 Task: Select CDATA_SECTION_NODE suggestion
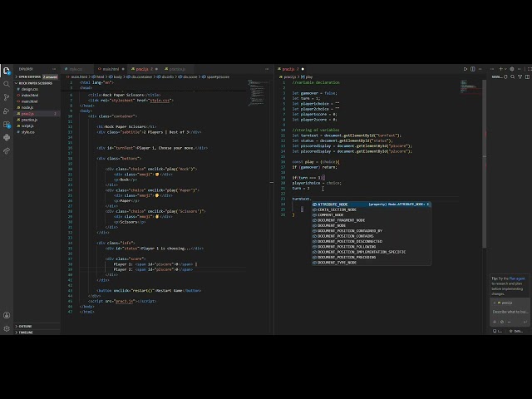pyautogui.click(x=372, y=209)
